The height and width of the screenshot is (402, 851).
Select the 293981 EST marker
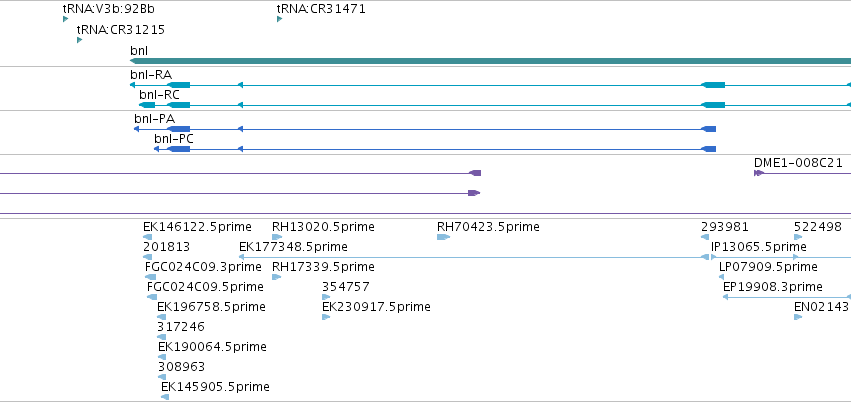pos(705,237)
